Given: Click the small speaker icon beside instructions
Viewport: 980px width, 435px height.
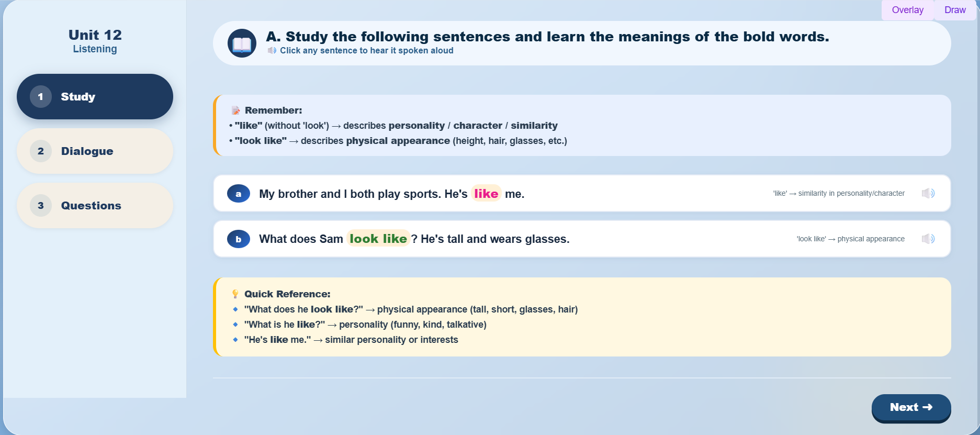Looking at the screenshot, I should [272, 51].
